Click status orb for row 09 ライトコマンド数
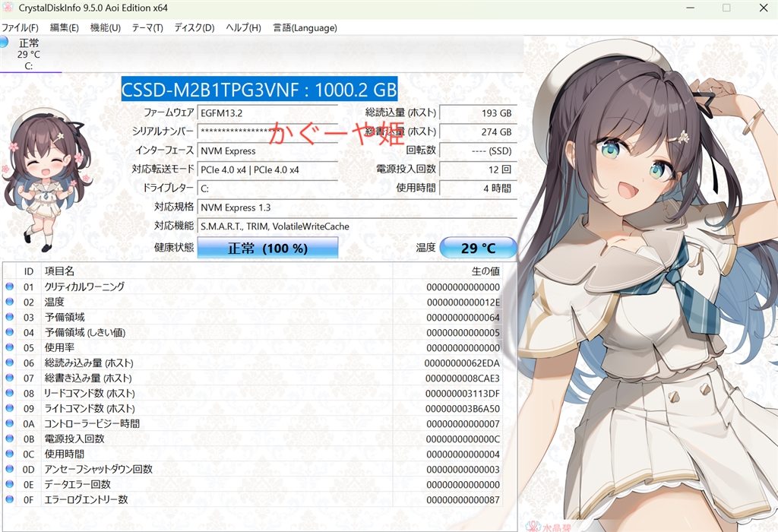 pos(9,408)
